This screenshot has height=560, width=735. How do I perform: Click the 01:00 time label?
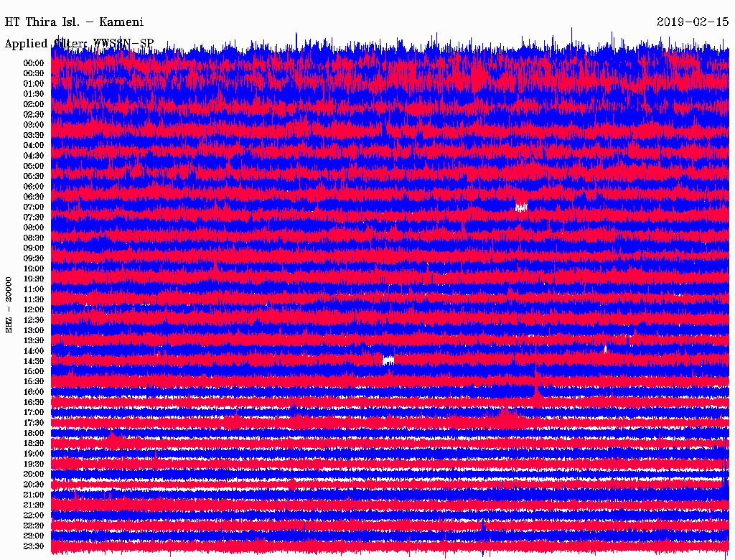33,83
